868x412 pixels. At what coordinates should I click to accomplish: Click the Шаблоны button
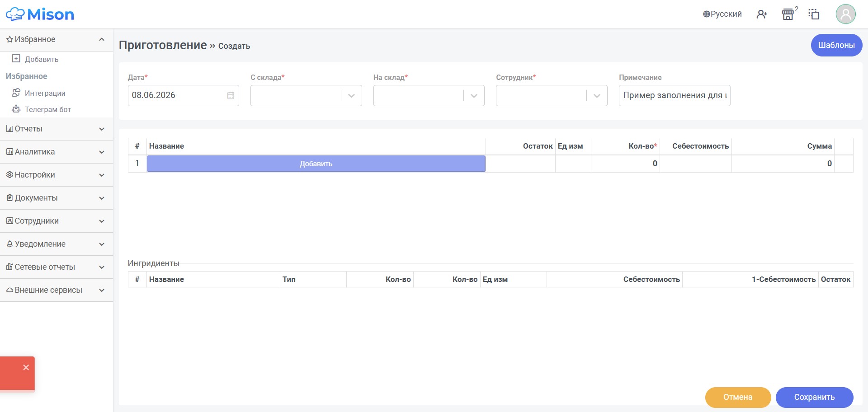pos(836,45)
